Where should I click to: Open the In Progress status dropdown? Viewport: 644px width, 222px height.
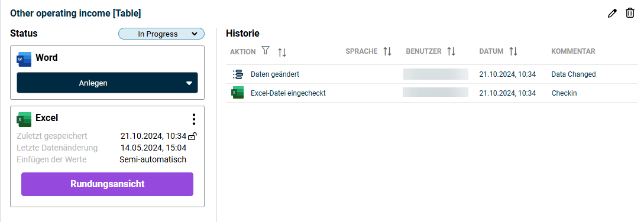[161, 34]
